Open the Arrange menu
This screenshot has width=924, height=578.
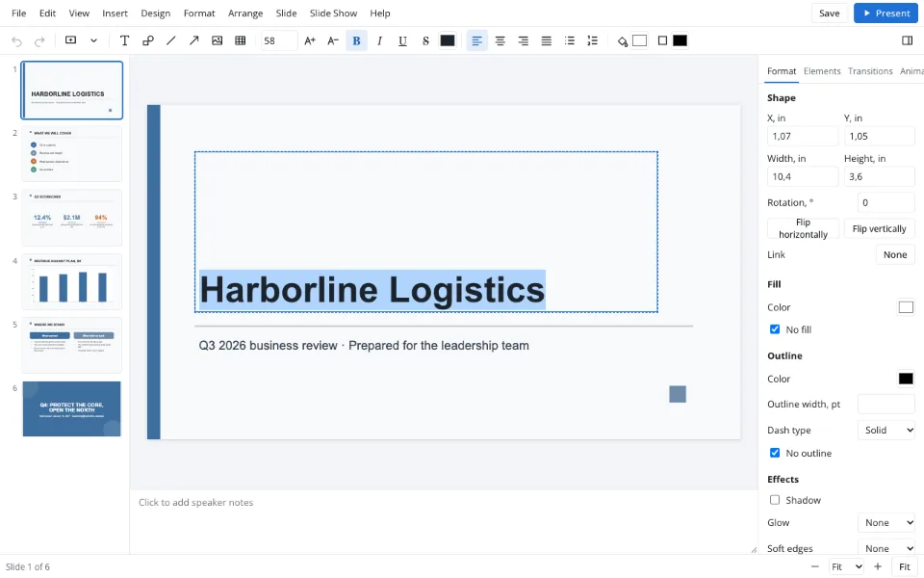point(245,13)
